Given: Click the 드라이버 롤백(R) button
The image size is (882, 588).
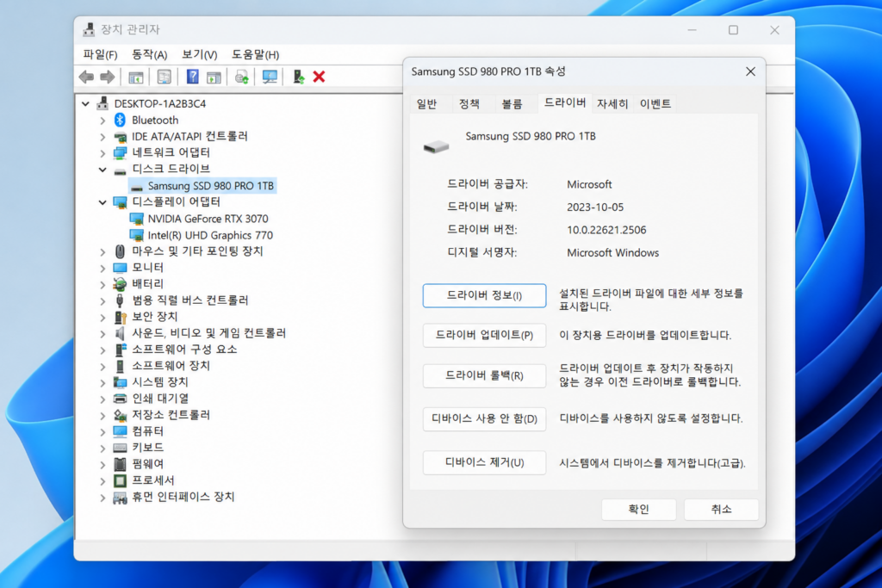Looking at the screenshot, I should [484, 375].
